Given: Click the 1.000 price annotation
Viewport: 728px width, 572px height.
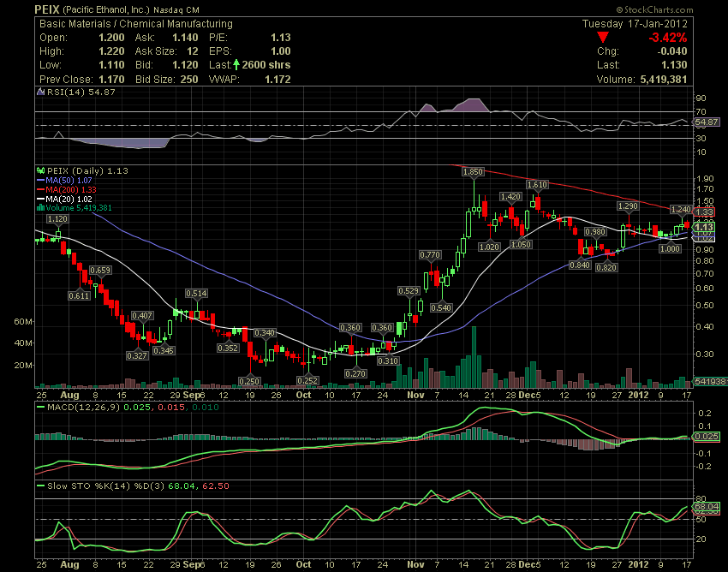Looking at the screenshot, I should 670,249.
